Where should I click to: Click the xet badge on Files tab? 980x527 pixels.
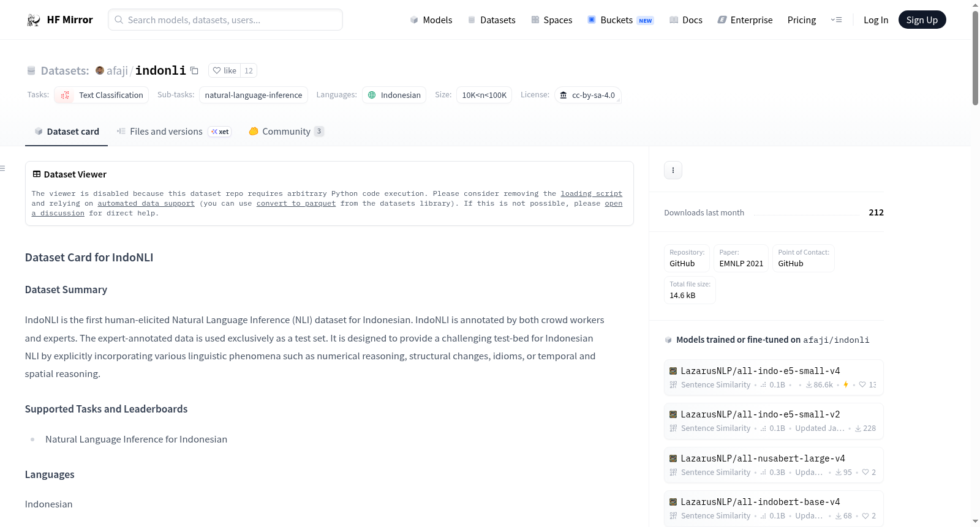[220, 132]
